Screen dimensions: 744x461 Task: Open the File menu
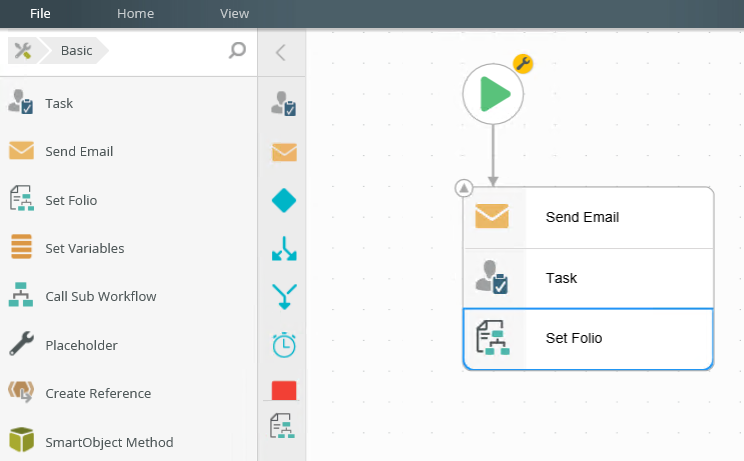(40, 13)
